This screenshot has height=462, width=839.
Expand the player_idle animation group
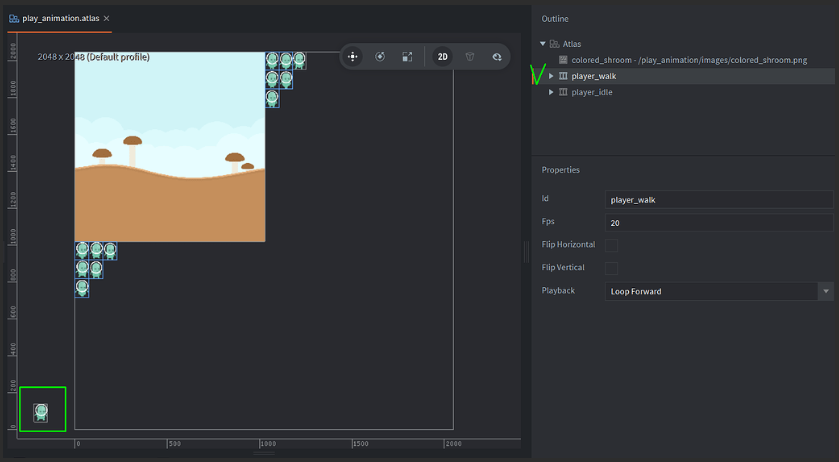pos(551,92)
